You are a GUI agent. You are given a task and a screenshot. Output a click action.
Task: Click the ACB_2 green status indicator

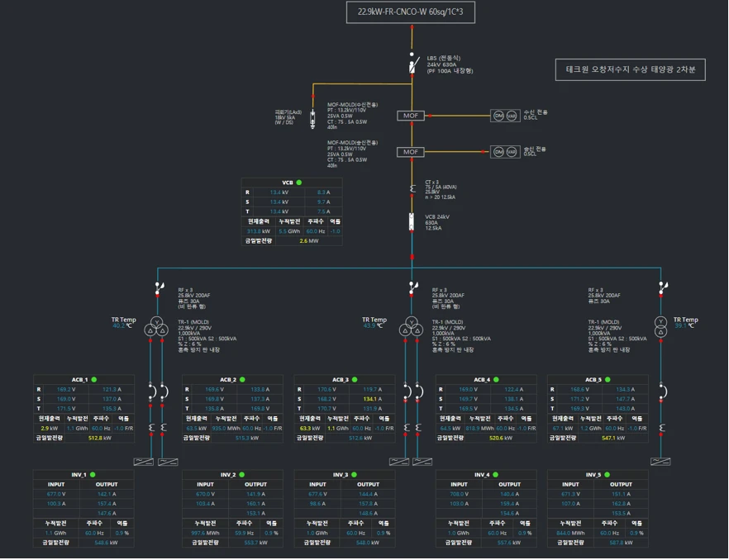[242, 380]
